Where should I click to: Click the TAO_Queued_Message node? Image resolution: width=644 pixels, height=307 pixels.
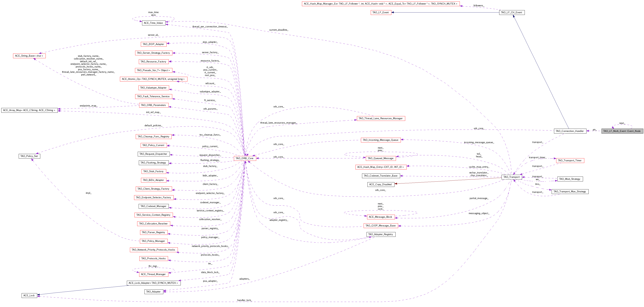coord(381,158)
